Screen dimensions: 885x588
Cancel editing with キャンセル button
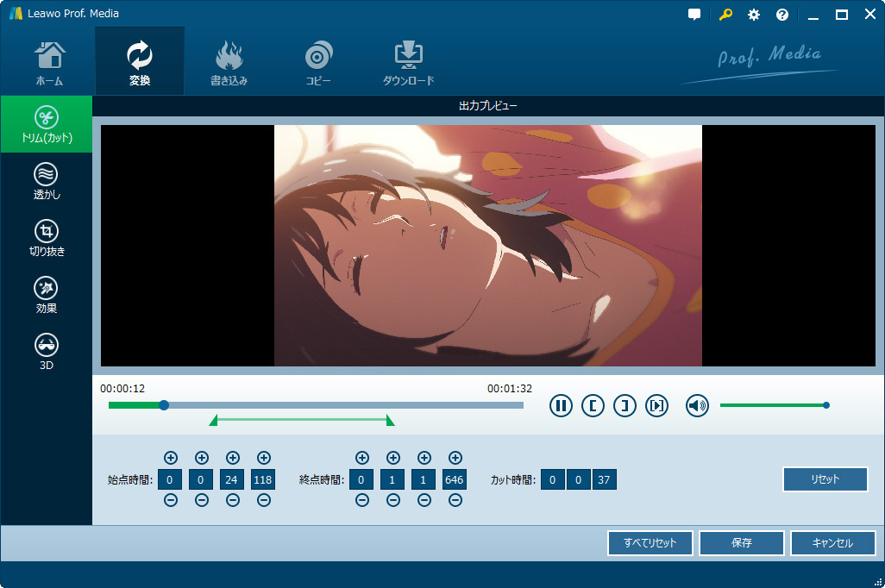[x=833, y=543]
